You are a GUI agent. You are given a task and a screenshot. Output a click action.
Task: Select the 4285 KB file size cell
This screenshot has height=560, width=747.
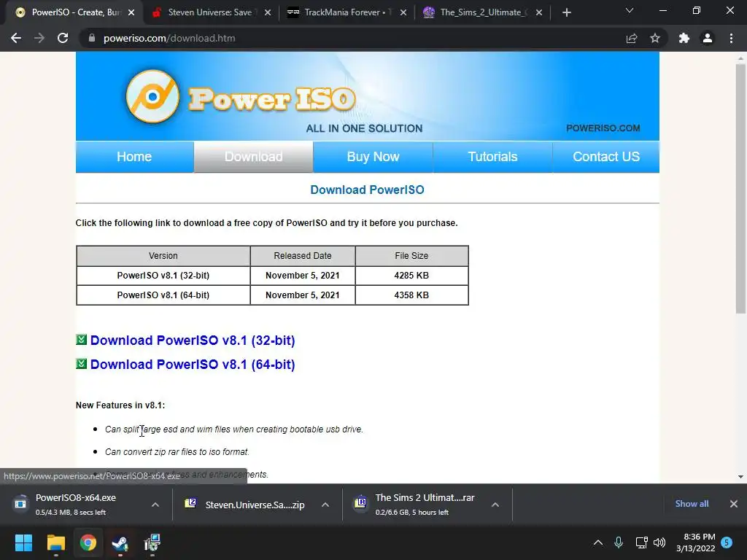click(x=411, y=275)
